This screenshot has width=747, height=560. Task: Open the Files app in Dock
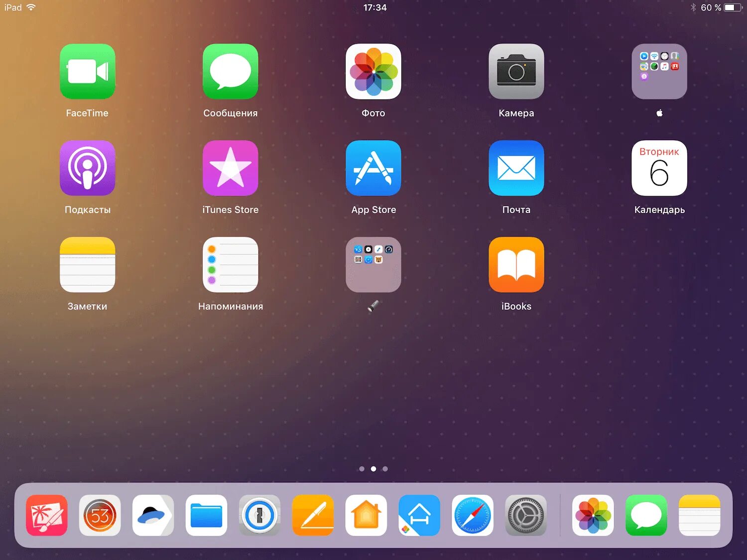pos(206,515)
